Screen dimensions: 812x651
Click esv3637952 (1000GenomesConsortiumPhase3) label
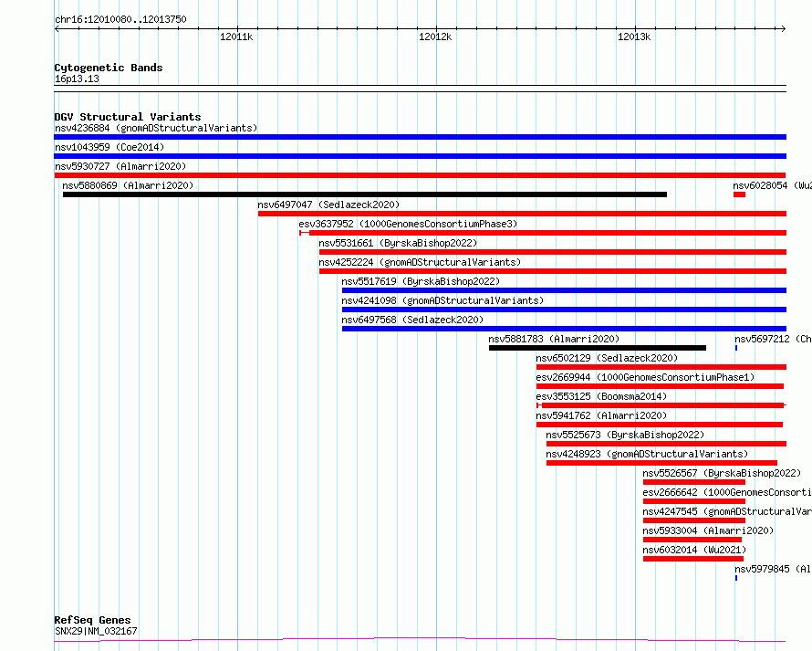point(408,224)
